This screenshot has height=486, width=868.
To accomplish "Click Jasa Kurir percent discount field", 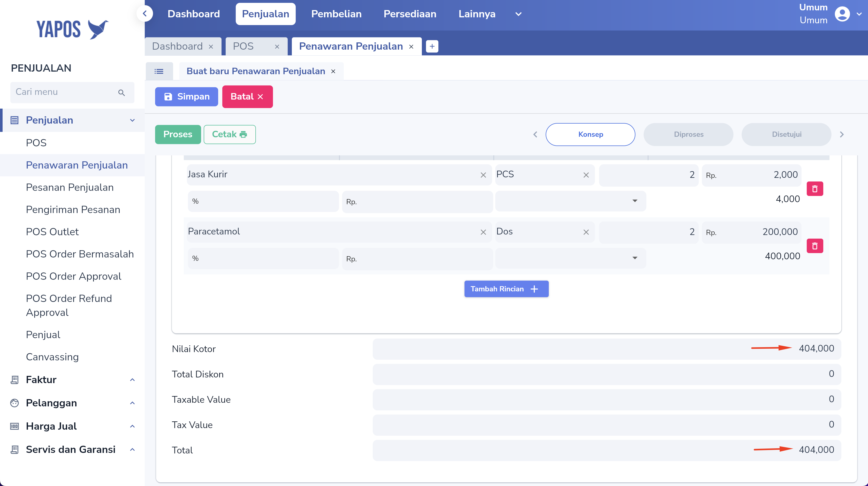I will coord(263,201).
